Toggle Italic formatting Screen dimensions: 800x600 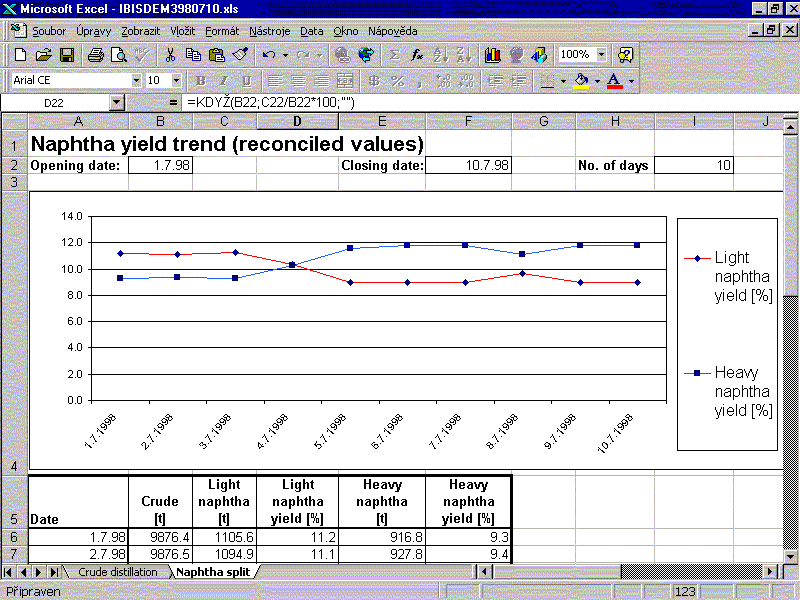coord(222,80)
